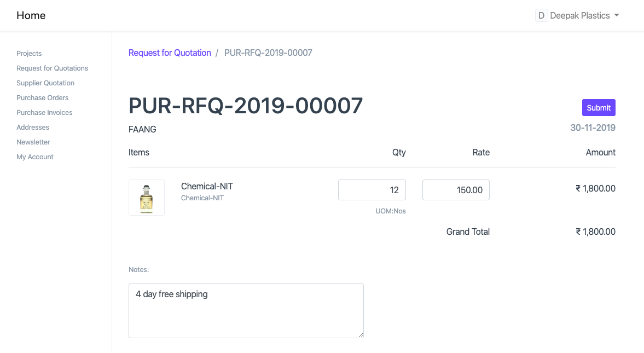Go to Addresses page
This screenshot has height=353, width=644.
[x=33, y=127]
